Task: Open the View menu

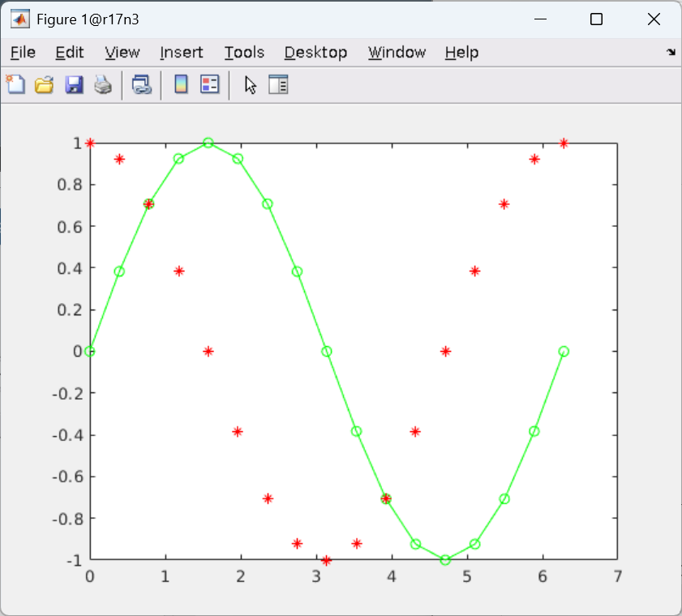Action: (122, 53)
